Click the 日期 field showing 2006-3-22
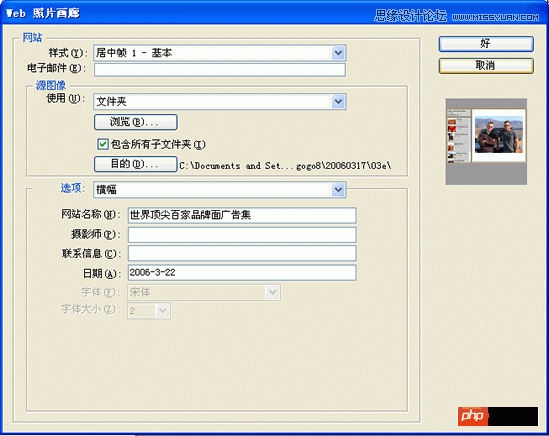Viewport: 549px width, 436px height. pyautogui.click(x=242, y=272)
